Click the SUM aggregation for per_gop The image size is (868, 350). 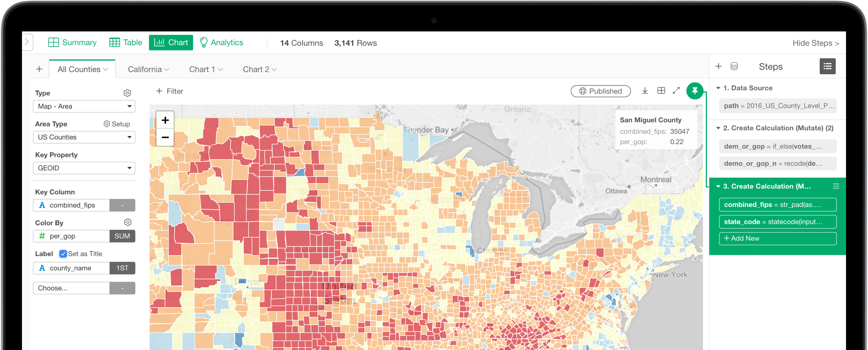pos(122,236)
